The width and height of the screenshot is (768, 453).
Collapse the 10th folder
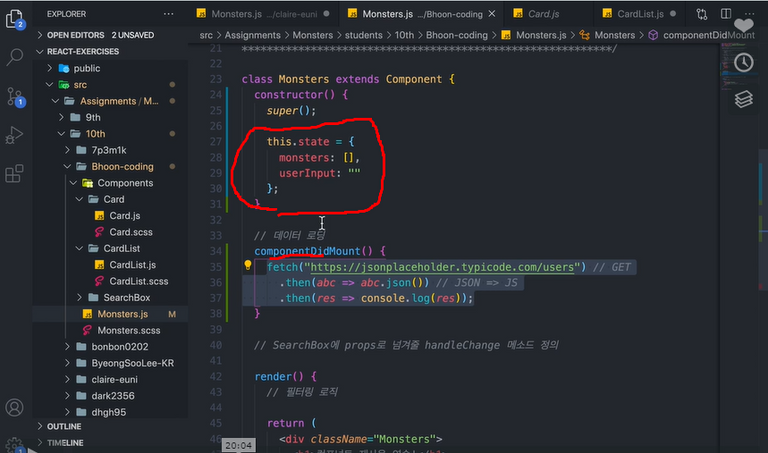(x=110, y=134)
